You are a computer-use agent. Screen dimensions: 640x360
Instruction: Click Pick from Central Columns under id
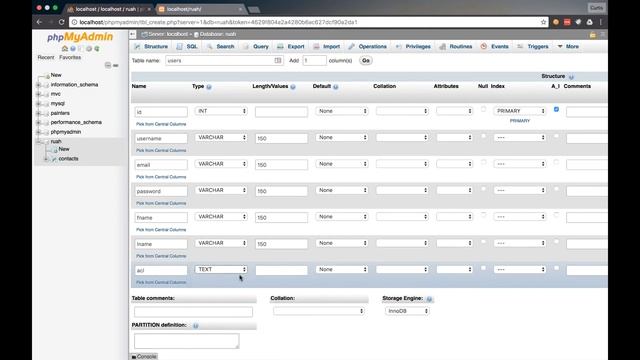(161, 124)
